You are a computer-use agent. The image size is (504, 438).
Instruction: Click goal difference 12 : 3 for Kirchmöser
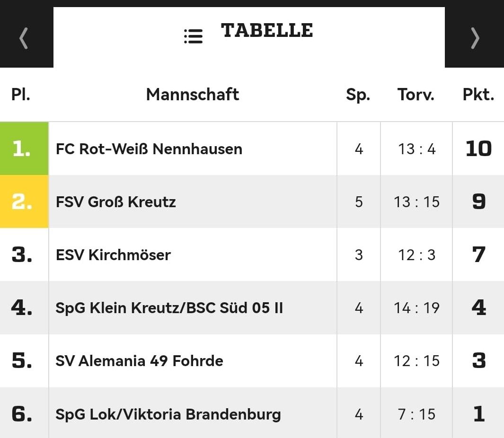tap(416, 255)
